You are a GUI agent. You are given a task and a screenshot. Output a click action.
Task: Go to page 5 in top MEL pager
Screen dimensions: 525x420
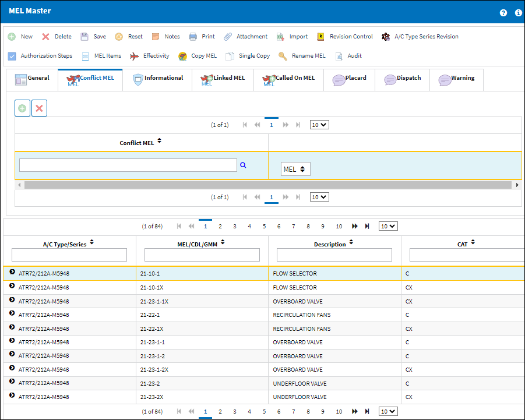pyautogui.click(x=264, y=226)
